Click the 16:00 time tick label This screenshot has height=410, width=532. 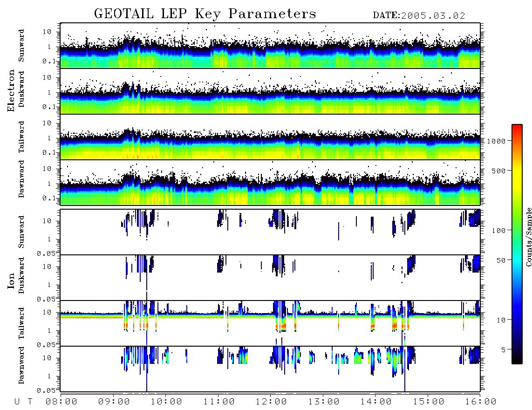pyautogui.click(x=480, y=402)
